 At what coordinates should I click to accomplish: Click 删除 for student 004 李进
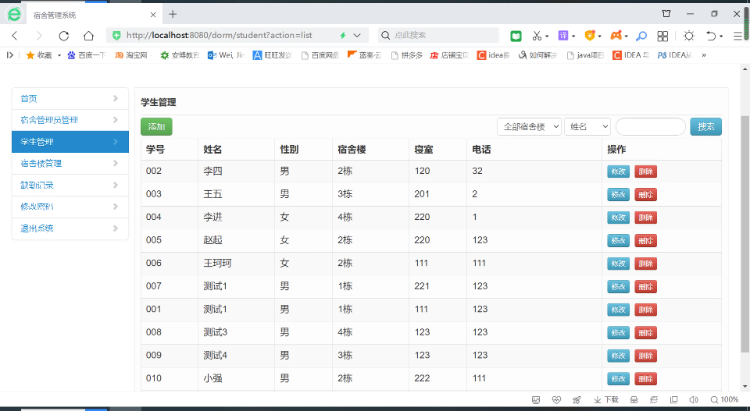(x=646, y=217)
